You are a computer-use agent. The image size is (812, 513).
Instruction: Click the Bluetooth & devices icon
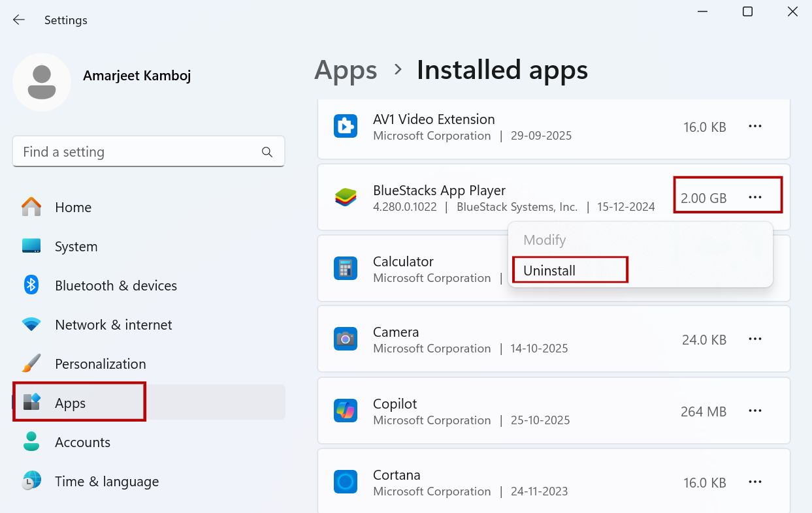tap(31, 285)
